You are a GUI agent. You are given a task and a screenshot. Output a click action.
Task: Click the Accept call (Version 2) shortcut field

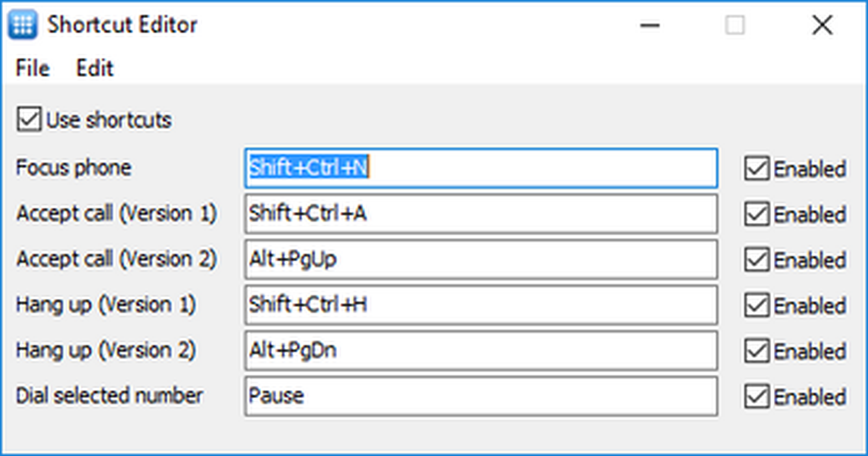pos(480,259)
